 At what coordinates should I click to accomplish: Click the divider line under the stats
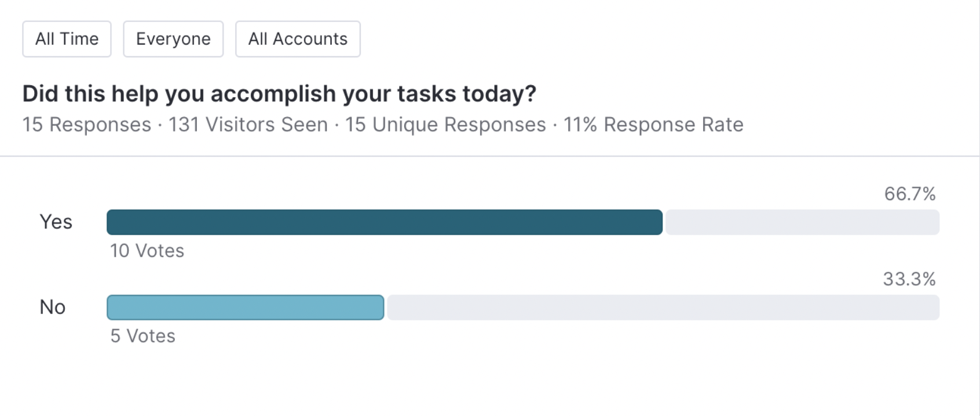[x=489, y=156]
